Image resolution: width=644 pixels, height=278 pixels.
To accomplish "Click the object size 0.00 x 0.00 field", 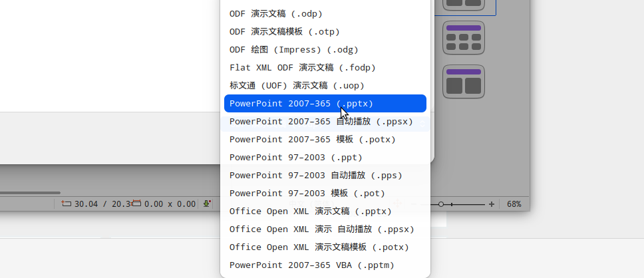I will pyautogui.click(x=164, y=204).
